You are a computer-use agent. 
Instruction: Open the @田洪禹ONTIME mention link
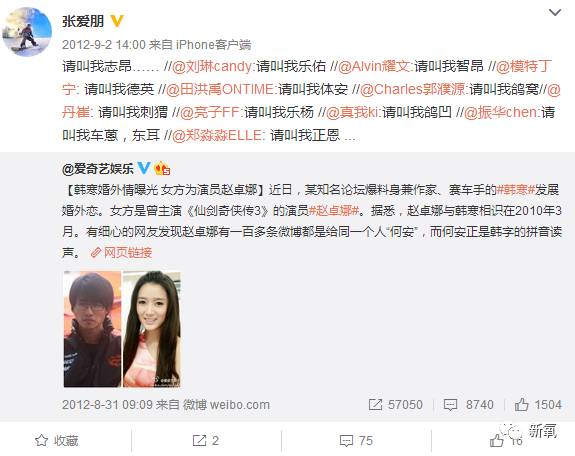[x=220, y=90]
